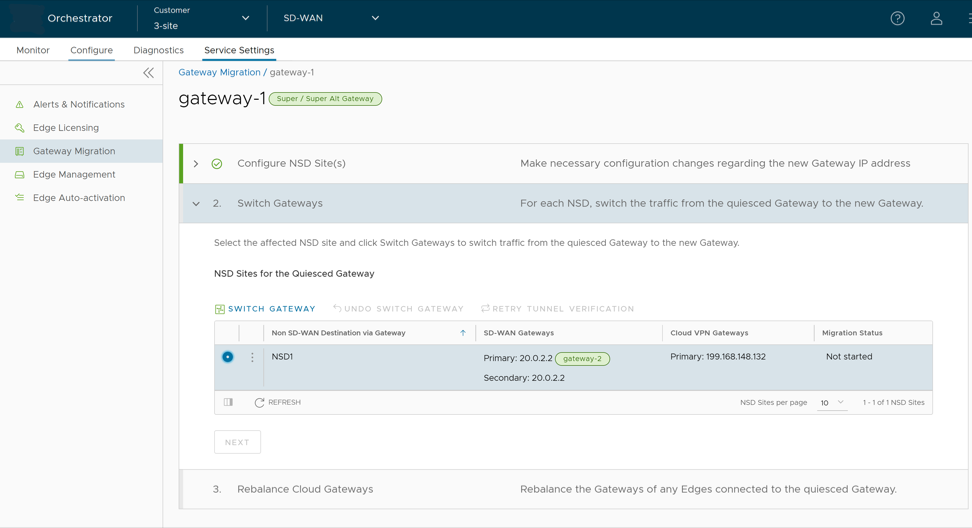The image size is (972, 528).
Task: Click the Switch Gateway button
Action: point(265,309)
